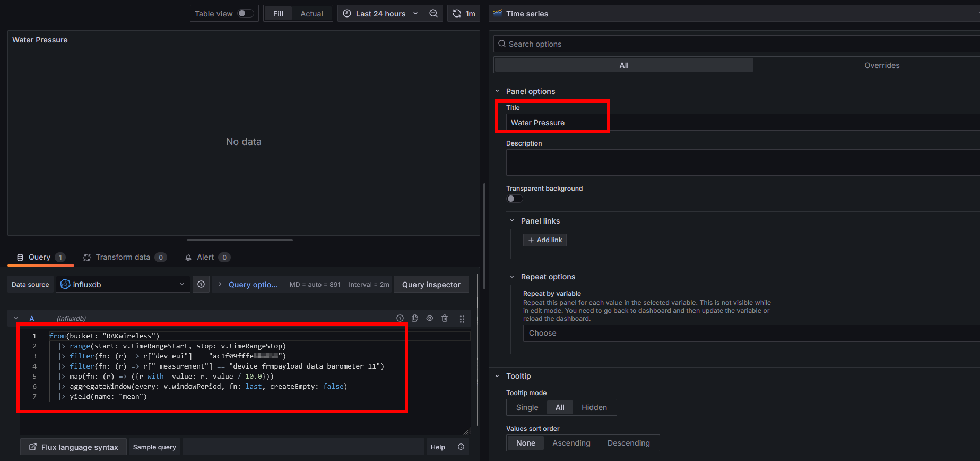
Task: Open the Query tab
Action: point(40,257)
